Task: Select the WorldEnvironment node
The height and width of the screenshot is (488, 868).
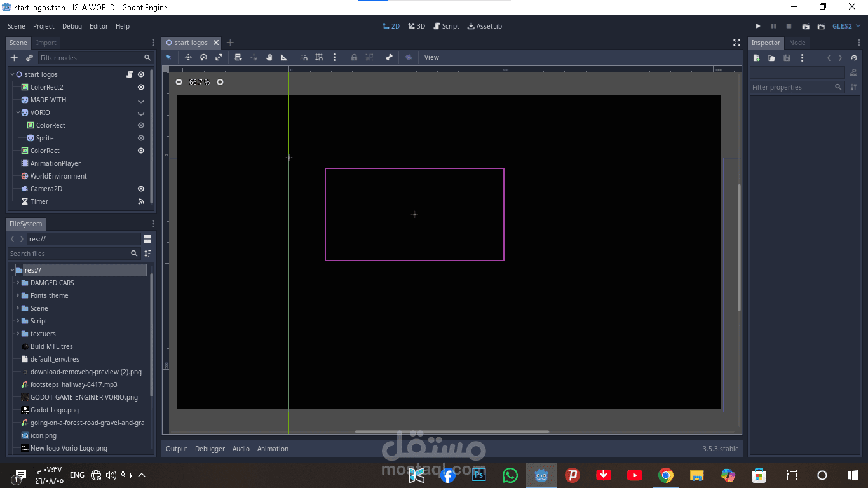Action: [x=58, y=176]
